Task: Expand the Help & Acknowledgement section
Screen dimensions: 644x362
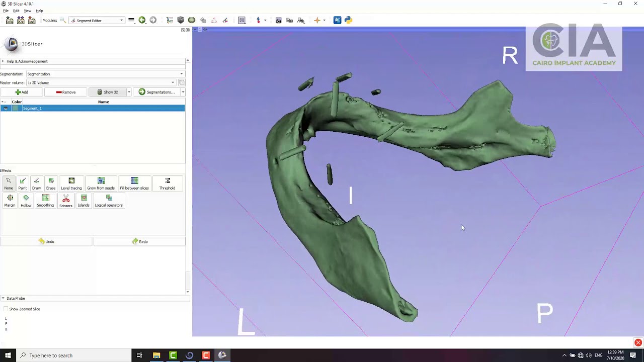Action: [x=93, y=61]
